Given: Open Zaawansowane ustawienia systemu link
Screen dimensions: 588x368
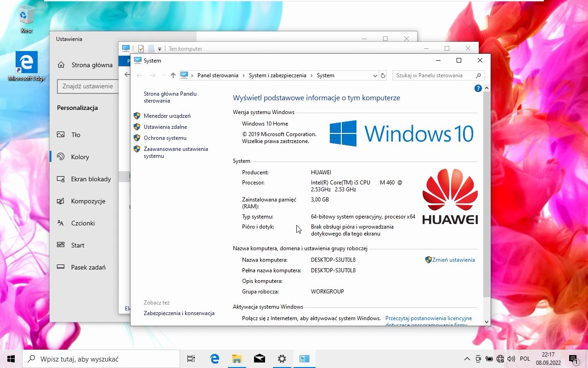Looking at the screenshot, I should click(x=176, y=152).
